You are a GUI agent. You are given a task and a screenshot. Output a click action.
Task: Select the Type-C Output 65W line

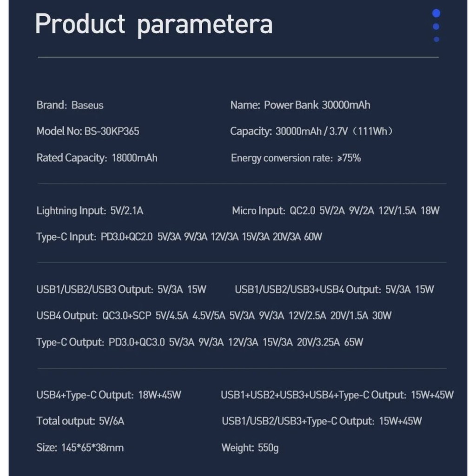click(200, 343)
